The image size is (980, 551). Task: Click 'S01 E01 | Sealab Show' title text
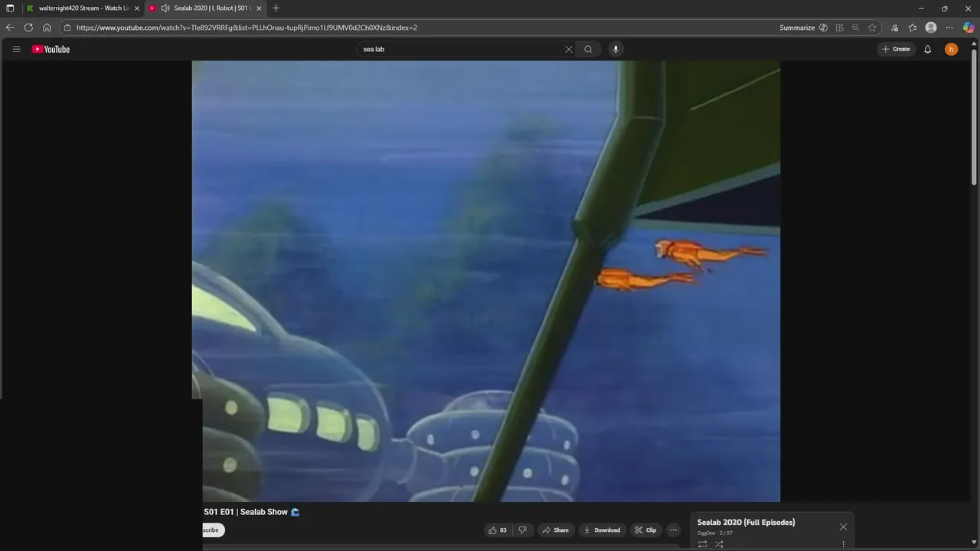pyautogui.click(x=245, y=512)
